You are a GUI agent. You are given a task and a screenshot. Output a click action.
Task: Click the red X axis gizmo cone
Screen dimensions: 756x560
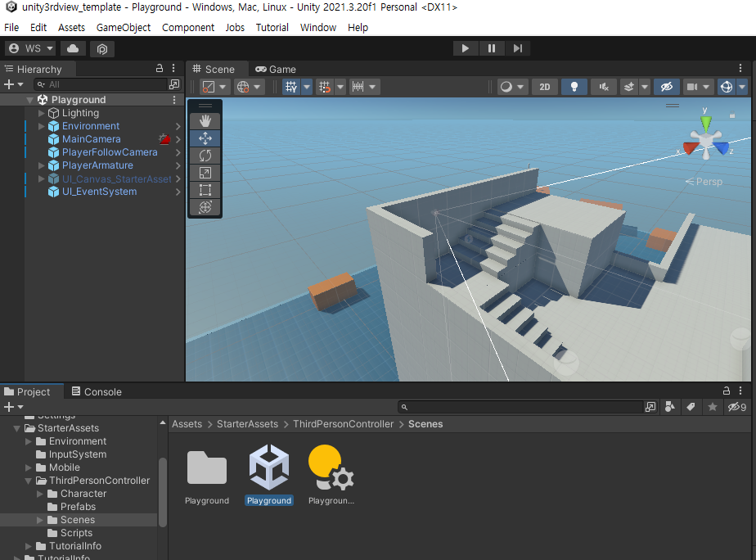[690, 148]
